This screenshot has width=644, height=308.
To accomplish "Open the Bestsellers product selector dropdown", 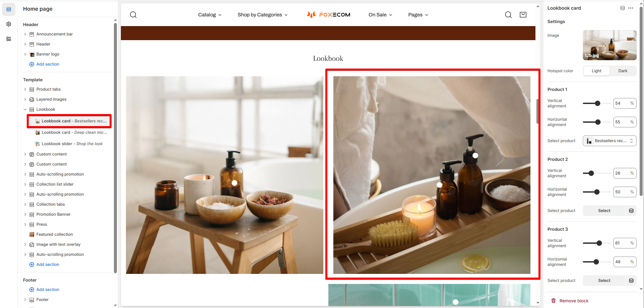I will coord(610,141).
